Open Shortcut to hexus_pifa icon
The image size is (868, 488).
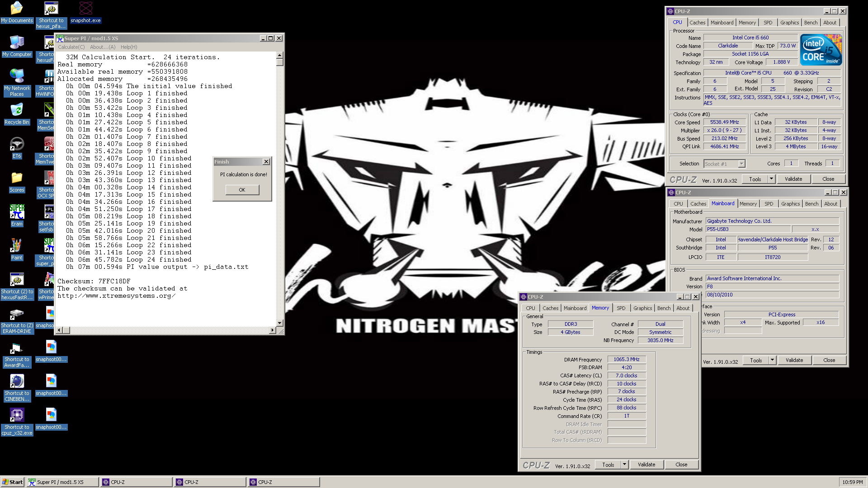point(51,15)
